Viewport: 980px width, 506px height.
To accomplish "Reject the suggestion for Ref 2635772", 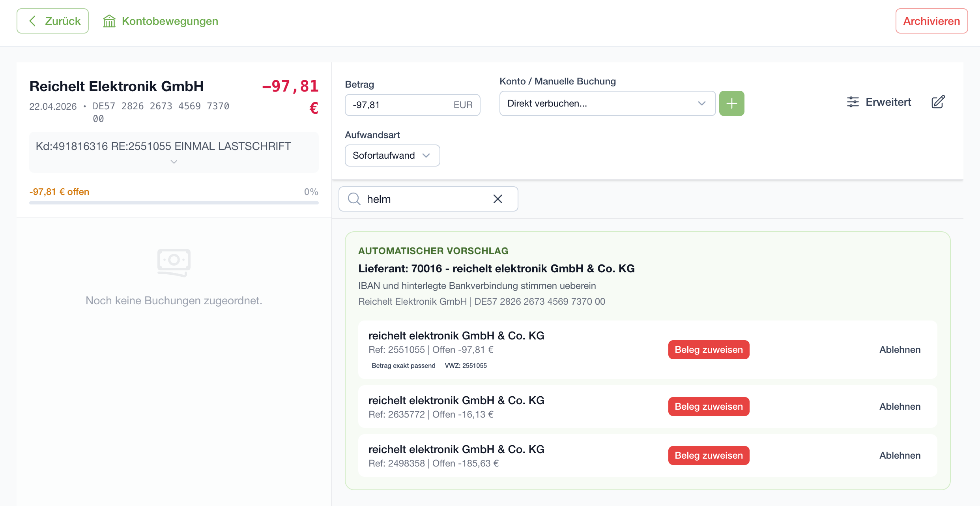I will 900,407.
